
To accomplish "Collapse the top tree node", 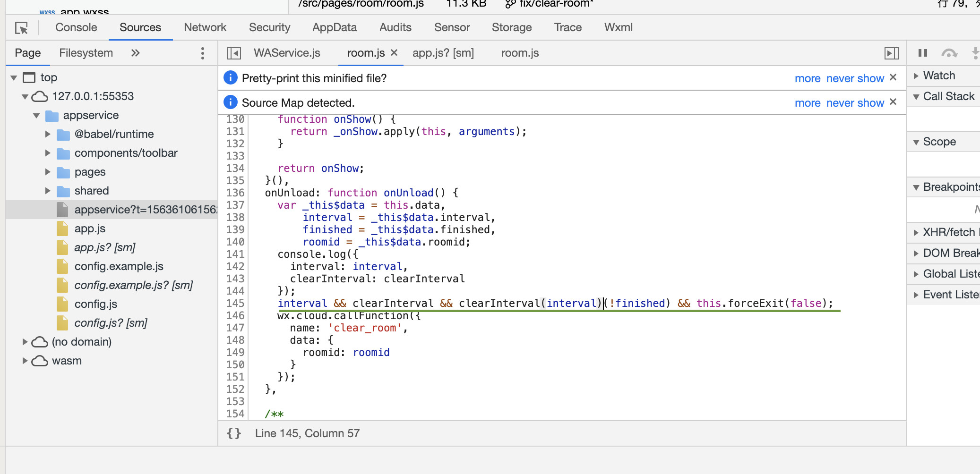I will [x=14, y=77].
